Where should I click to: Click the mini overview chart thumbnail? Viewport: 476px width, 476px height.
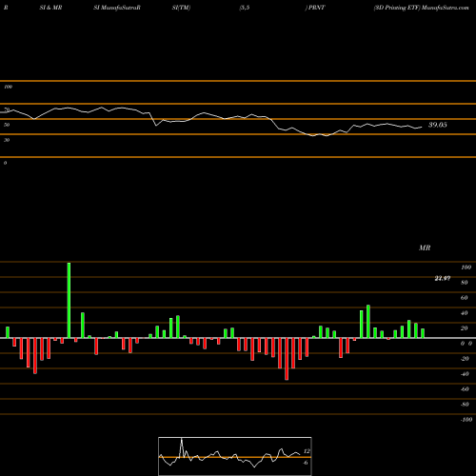tap(235, 456)
